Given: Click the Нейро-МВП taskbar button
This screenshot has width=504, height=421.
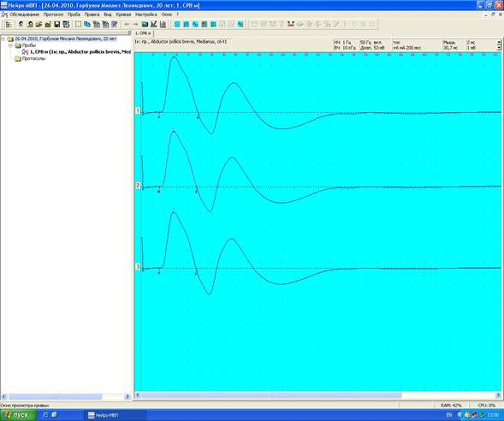Looking at the screenshot, I should [x=107, y=415].
